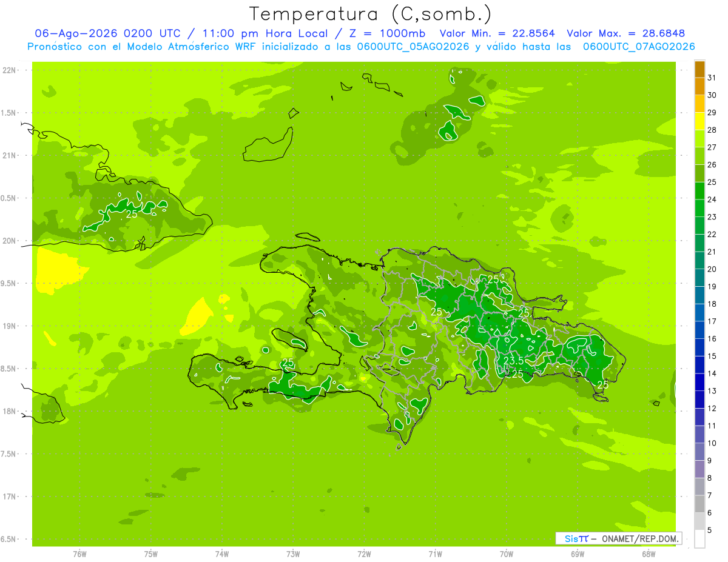This screenshot has width=728, height=562.
Task: Click the blue legend swatch between 15 and 16
Action: pos(699,347)
